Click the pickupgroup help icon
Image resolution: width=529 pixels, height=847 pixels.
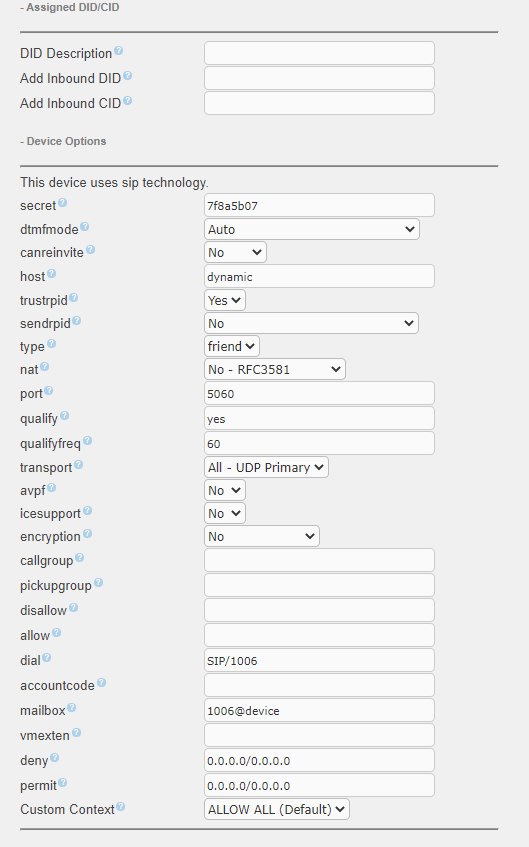(98, 582)
